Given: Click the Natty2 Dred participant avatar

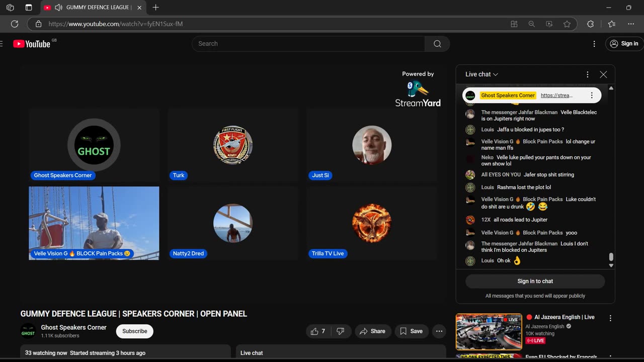Looking at the screenshot, I should coord(233,223).
